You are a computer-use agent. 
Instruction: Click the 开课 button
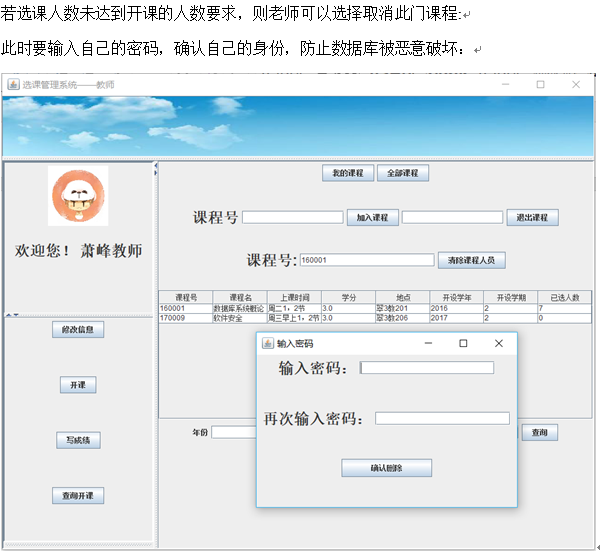78,385
